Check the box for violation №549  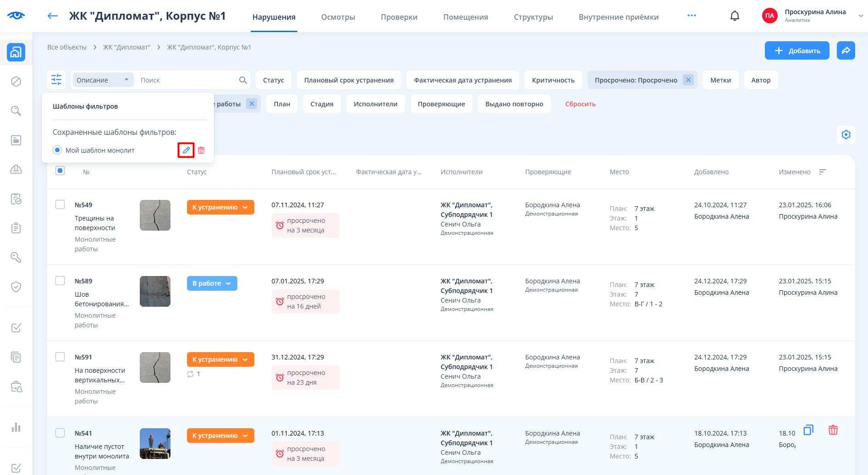tap(60, 204)
